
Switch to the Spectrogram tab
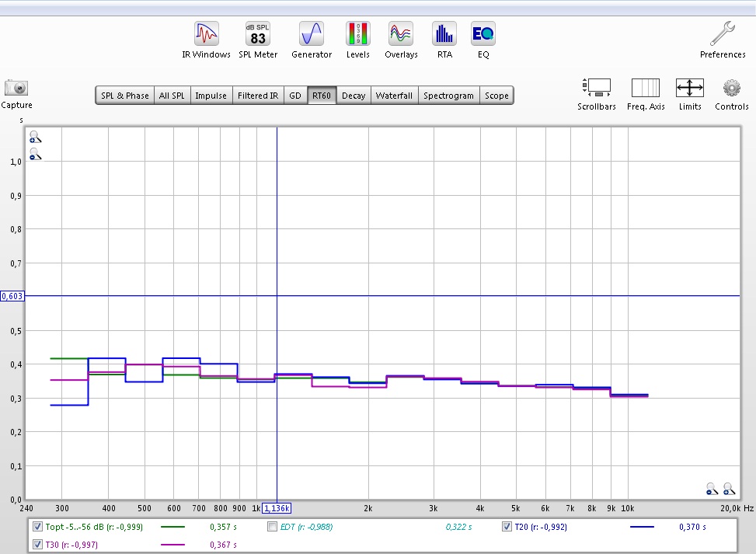pos(448,96)
